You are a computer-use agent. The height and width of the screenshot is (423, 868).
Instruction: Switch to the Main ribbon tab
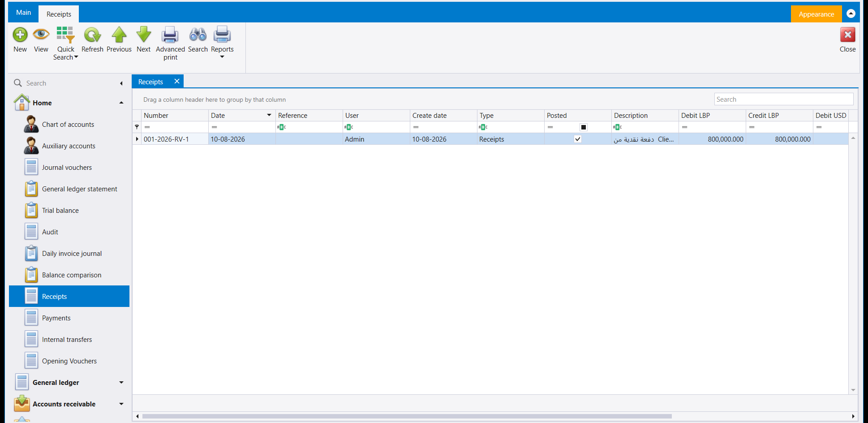pos(24,13)
